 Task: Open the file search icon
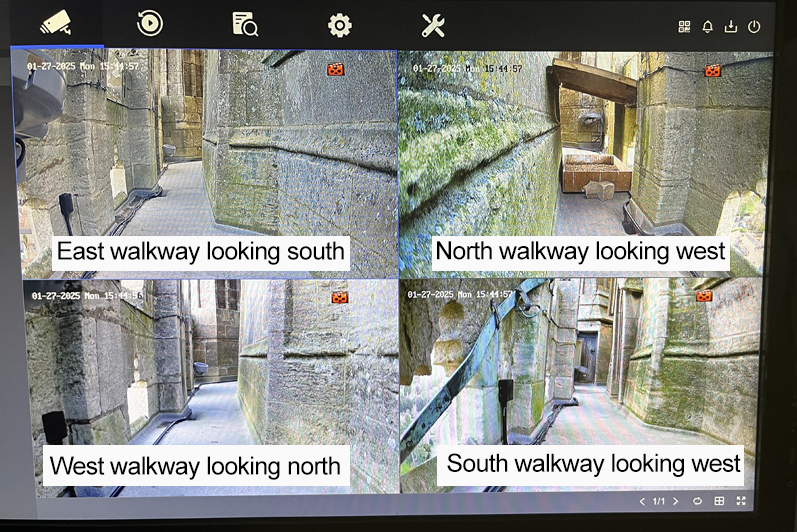click(x=244, y=25)
